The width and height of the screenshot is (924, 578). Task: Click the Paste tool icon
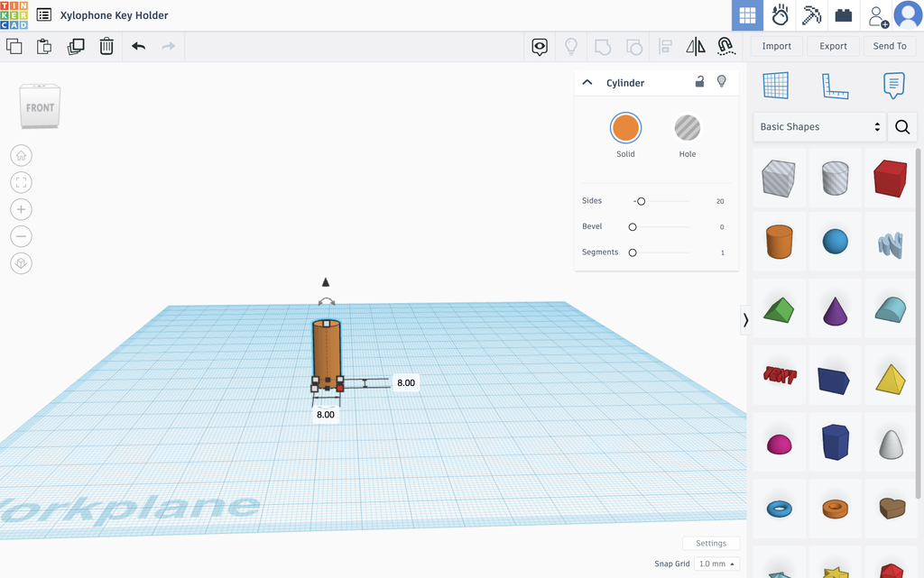pos(44,46)
